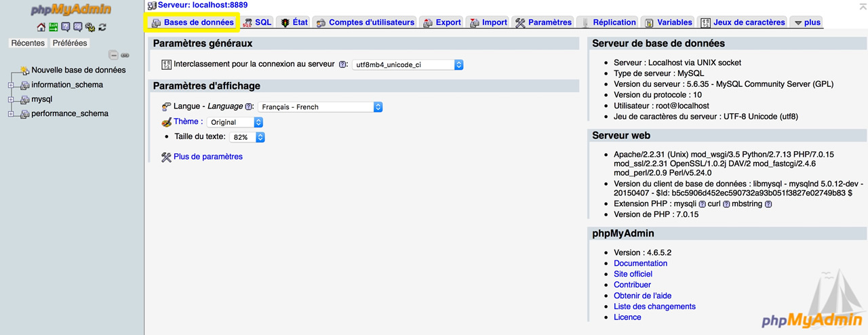
Task: Expand the information_schema tree node
Action: (x=11, y=85)
